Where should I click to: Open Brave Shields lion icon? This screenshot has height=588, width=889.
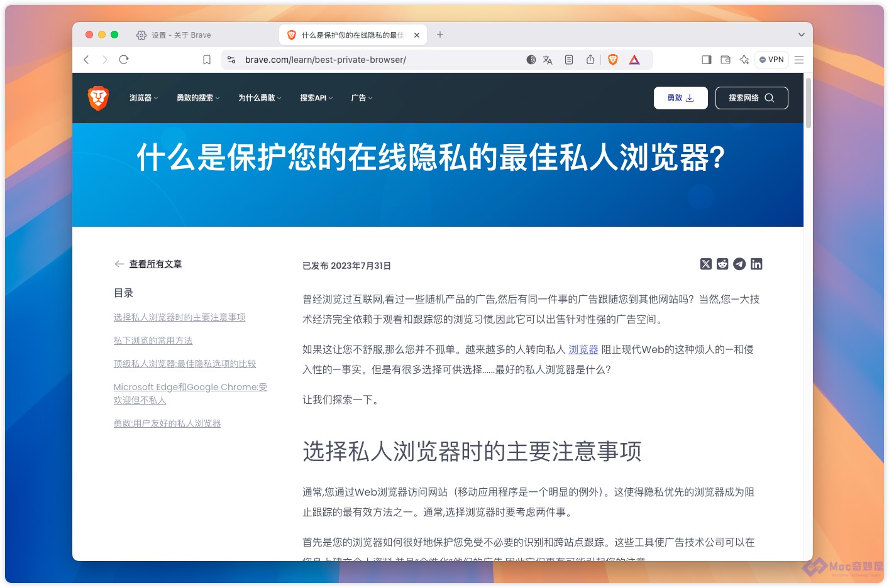[x=613, y=60]
